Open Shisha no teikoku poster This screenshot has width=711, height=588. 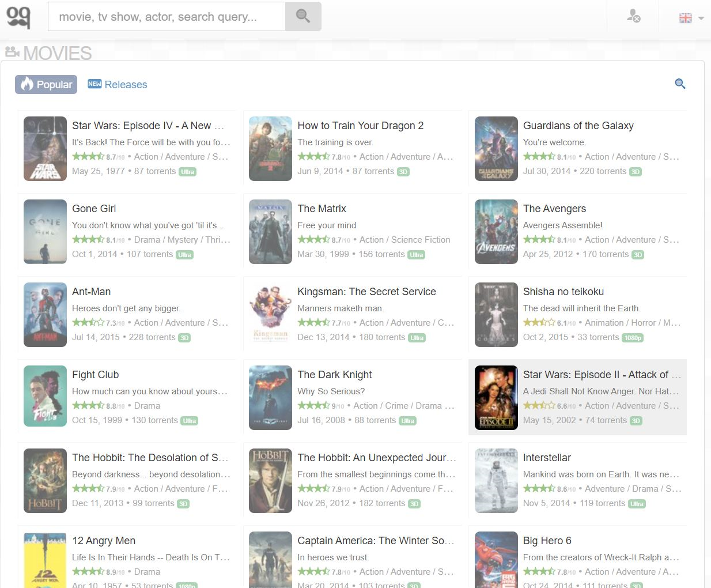[496, 315]
